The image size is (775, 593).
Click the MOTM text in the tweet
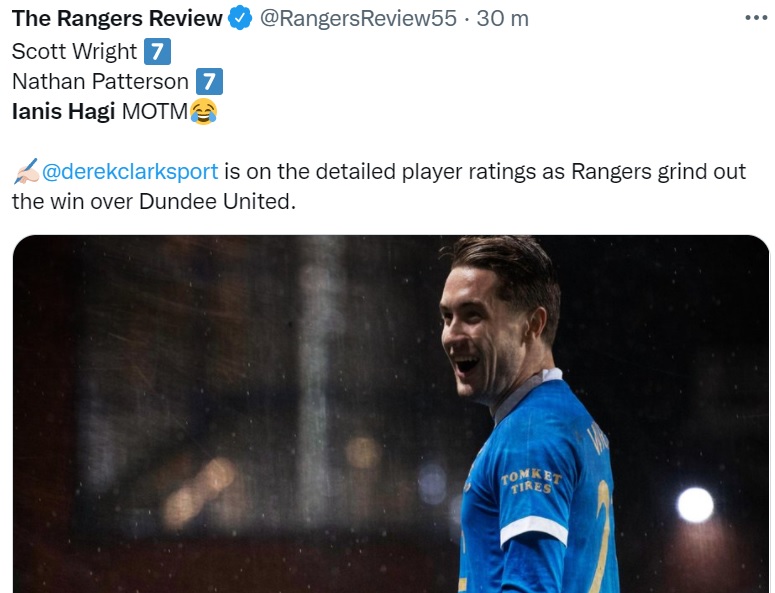[x=155, y=111]
